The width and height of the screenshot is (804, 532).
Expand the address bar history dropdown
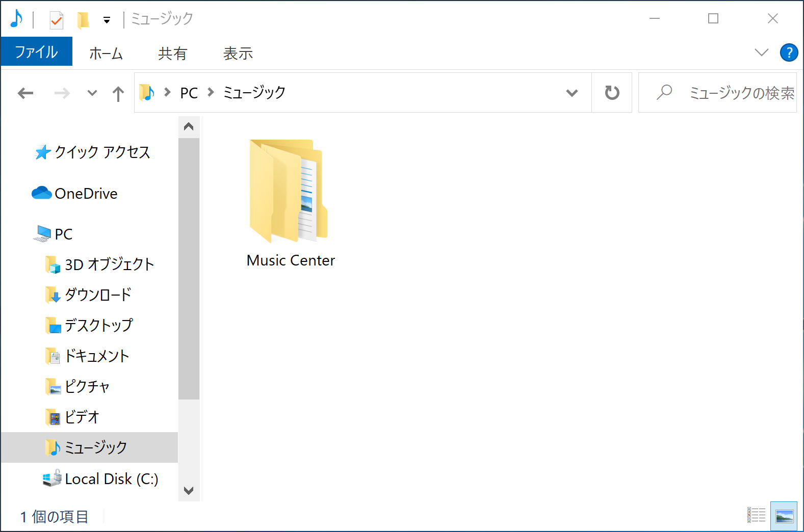point(572,93)
